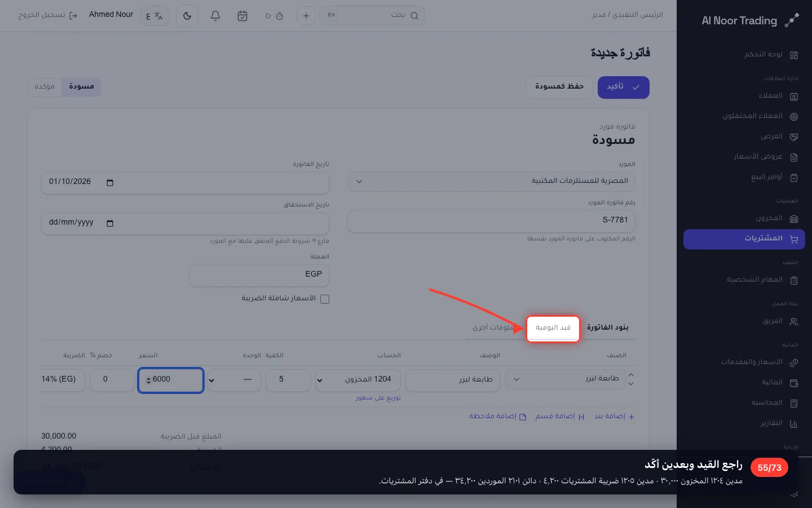Click the line reorder up-down arrows
The height and width of the screenshot is (508, 812).
click(631, 379)
